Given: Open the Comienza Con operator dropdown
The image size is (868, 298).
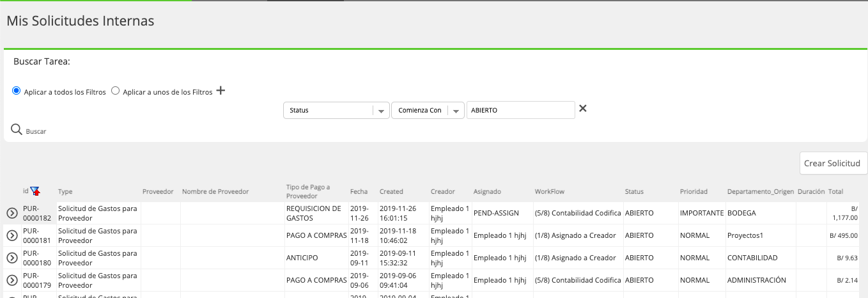Looking at the screenshot, I should [428, 110].
